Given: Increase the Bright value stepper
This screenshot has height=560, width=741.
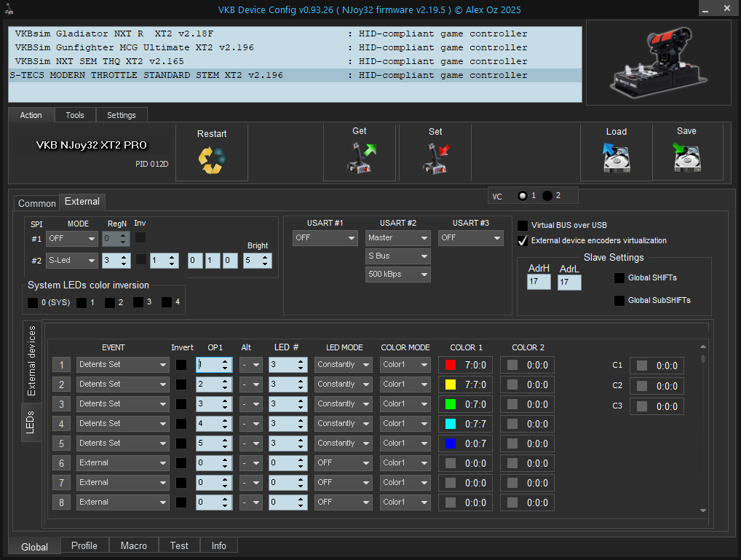Looking at the screenshot, I should point(265,257).
